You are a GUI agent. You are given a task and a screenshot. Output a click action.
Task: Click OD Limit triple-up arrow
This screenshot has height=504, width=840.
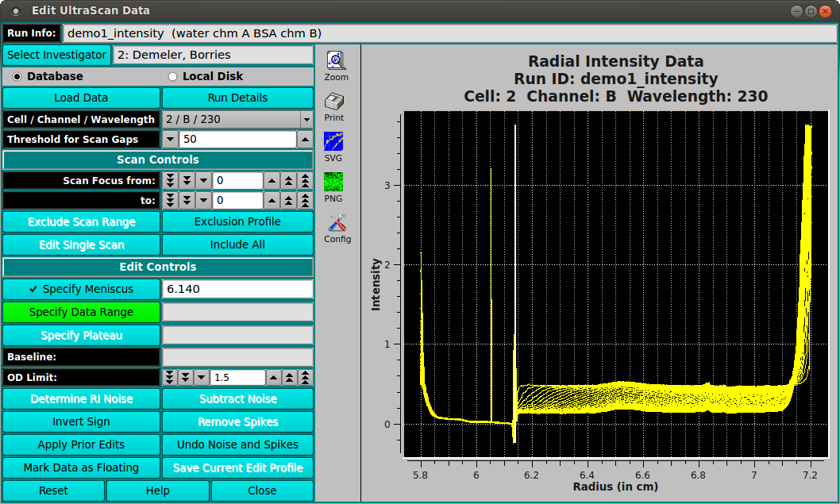tap(306, 378)
